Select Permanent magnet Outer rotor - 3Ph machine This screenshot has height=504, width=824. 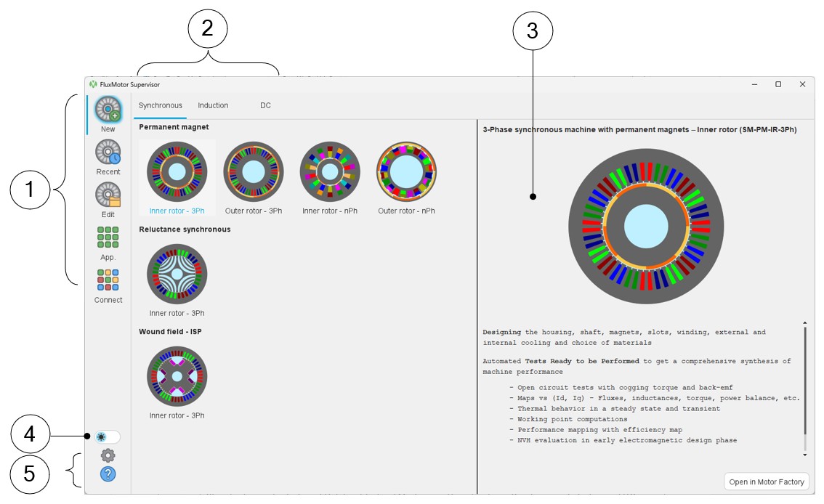tap(254, 178)
